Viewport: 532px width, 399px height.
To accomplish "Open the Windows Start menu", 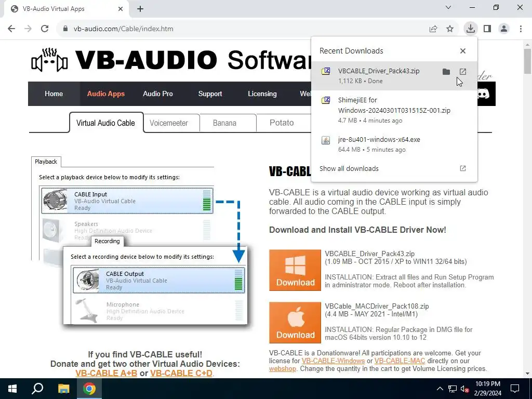I will (12, 389).
